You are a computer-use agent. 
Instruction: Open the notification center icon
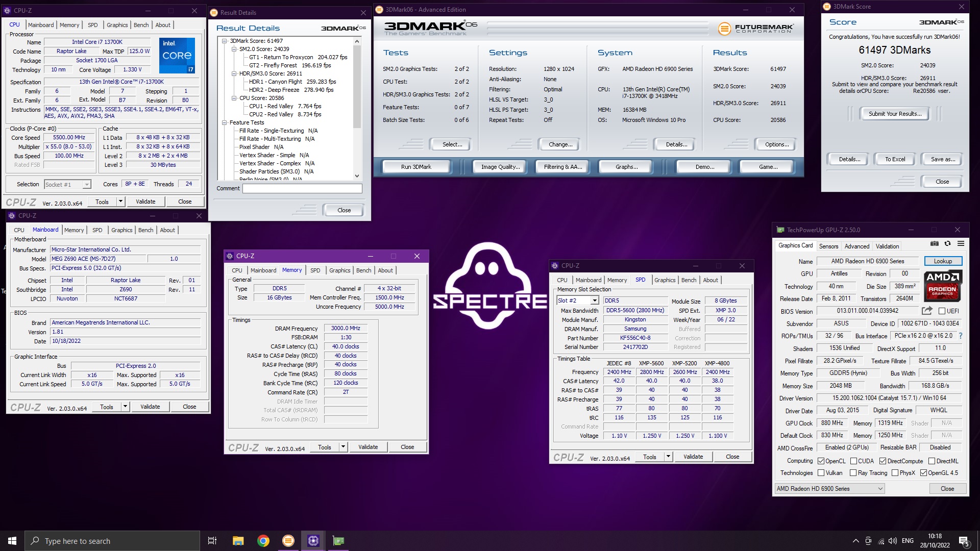964,541
